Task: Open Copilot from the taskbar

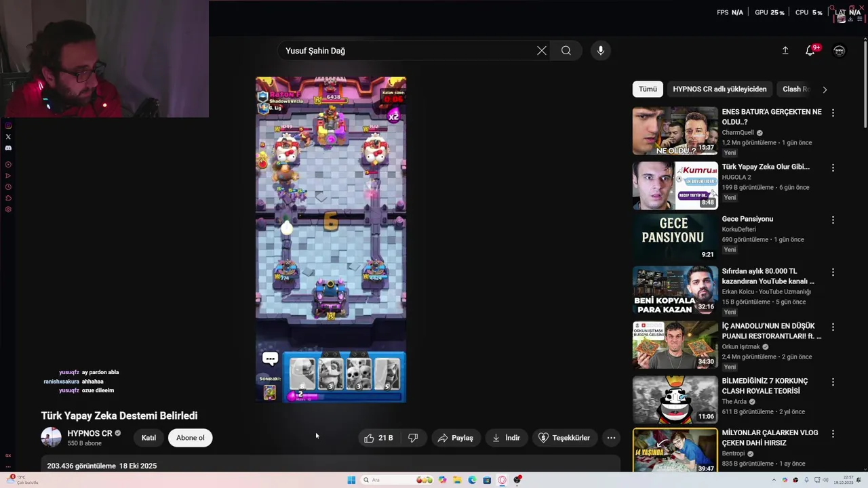Action: pos(443,480)
